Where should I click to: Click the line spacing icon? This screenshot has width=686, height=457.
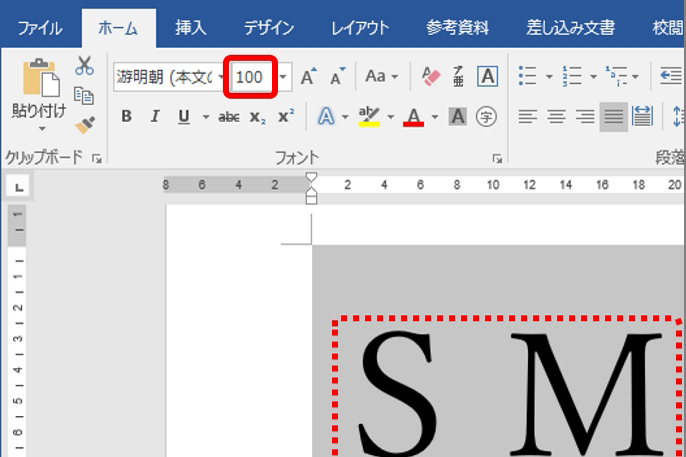coord(678,117)
